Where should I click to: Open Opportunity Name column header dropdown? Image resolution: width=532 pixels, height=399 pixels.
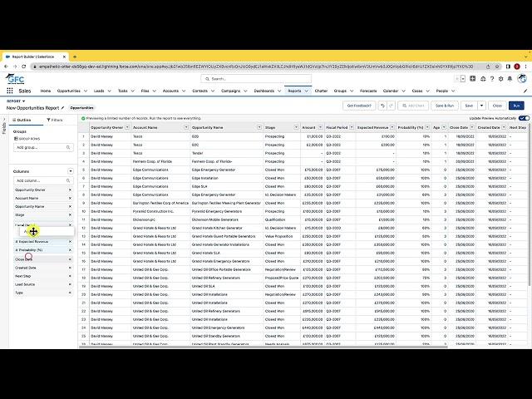pyautogui.click(x=259, y=127)
